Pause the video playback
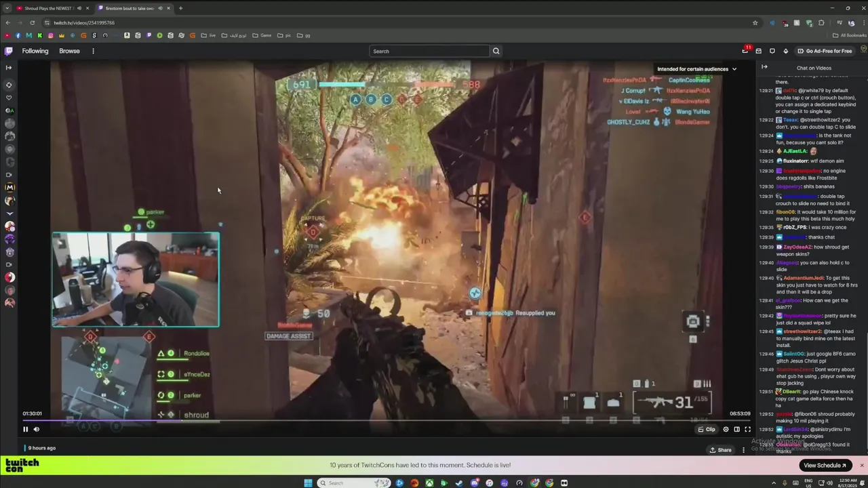868x488 pixels. pos(26,429)
